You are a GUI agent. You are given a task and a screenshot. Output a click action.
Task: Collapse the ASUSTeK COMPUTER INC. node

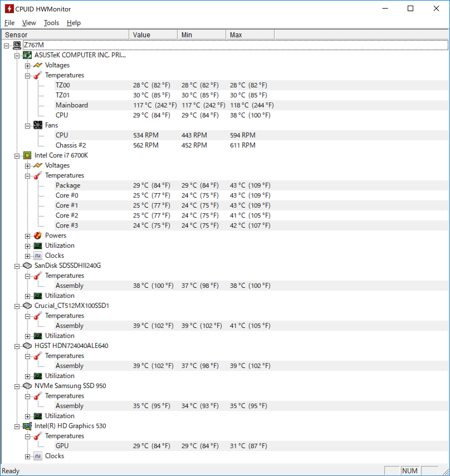(17, 56)
